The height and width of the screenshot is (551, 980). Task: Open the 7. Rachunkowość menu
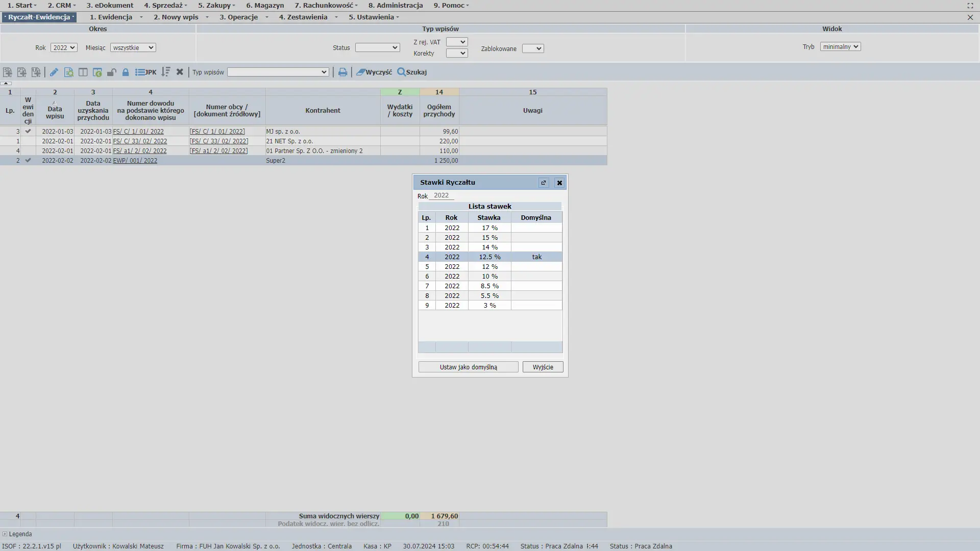tap(326, 5)
